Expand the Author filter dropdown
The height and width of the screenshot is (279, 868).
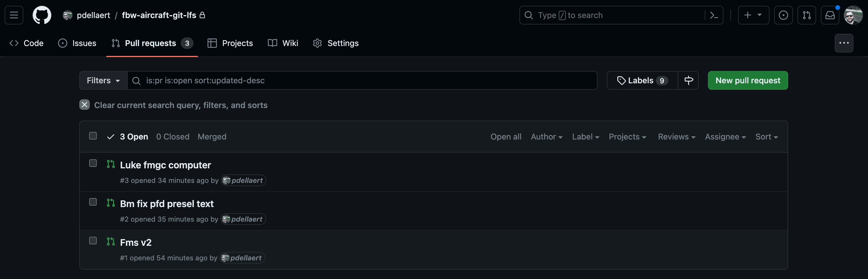[546, 137]
